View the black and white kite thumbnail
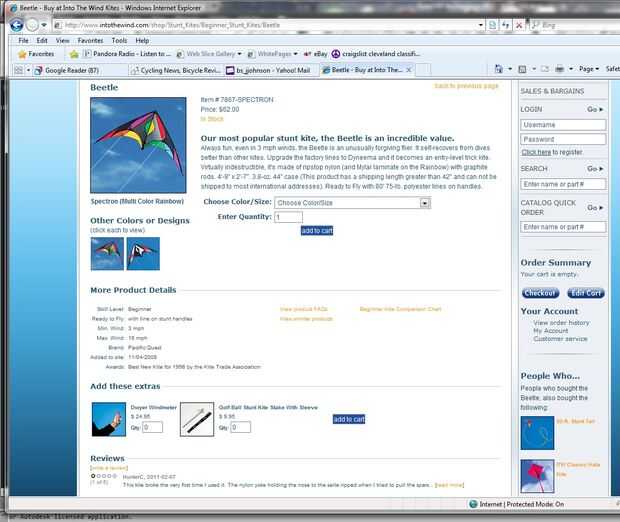This screenshot has height=522, width=620. (x=143, y=254)
